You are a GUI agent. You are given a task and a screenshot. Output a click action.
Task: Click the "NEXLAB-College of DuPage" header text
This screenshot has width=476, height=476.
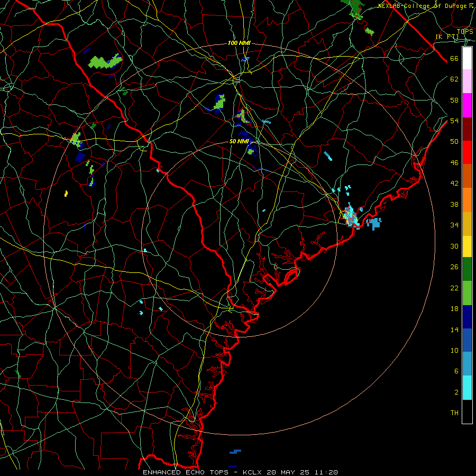[x=422, y=6]
